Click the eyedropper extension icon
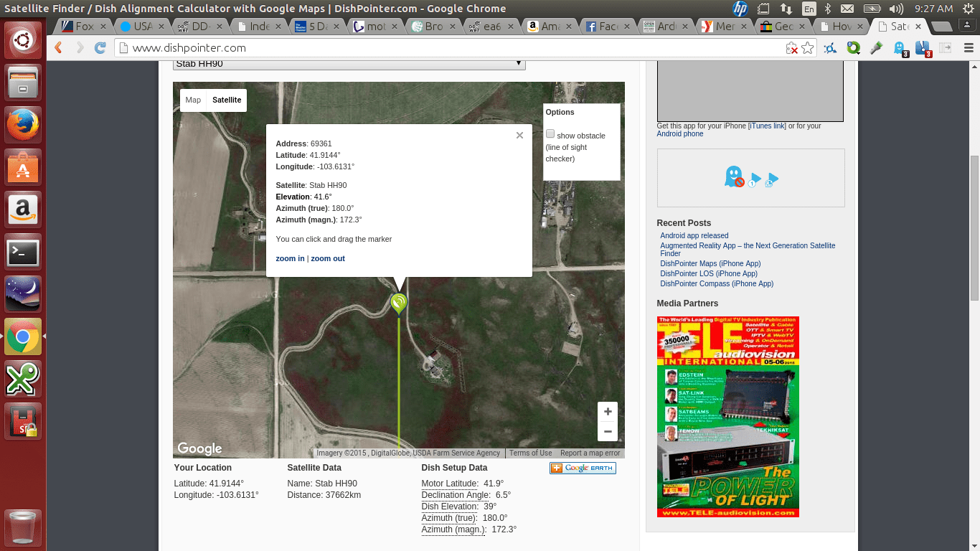This screenshot has height=551, width=980. pyautogui.click(x=876, y=48)
